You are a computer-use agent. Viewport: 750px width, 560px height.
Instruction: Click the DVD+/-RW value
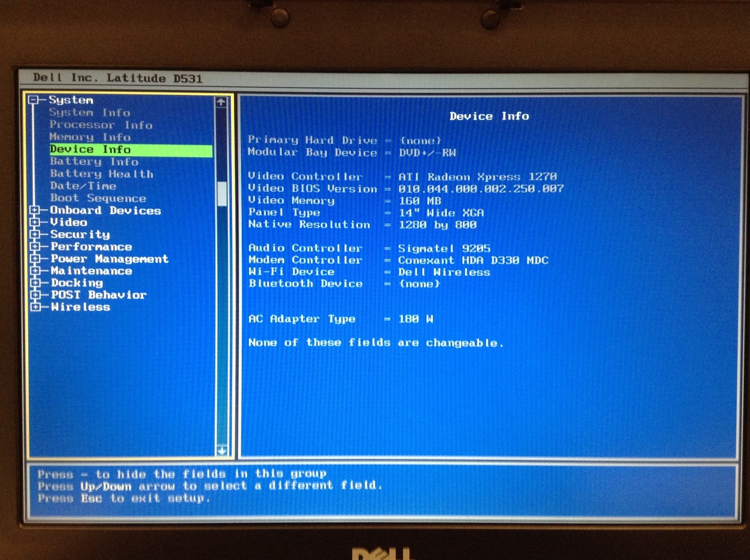(427, 153)
